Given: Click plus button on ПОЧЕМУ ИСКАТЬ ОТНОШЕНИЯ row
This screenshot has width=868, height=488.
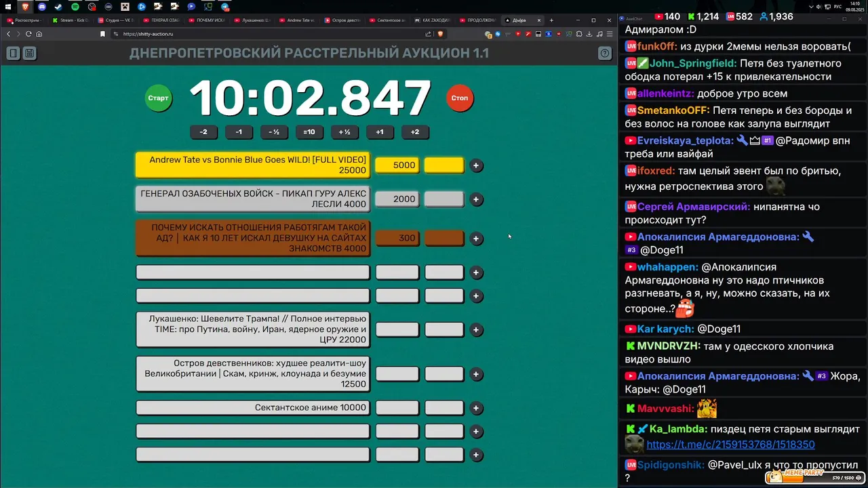Looking at the screenshot, I should click(x=476, y=239).
